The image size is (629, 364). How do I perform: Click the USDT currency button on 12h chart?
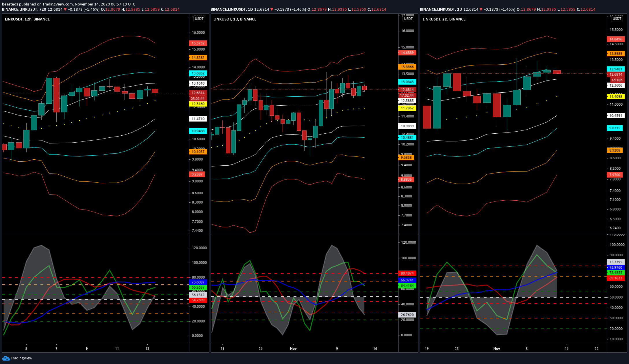(199, 19)
